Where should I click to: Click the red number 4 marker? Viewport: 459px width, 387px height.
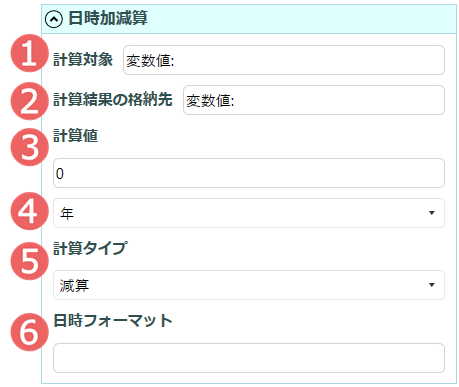pyautogui.click(x=30, y=211)
